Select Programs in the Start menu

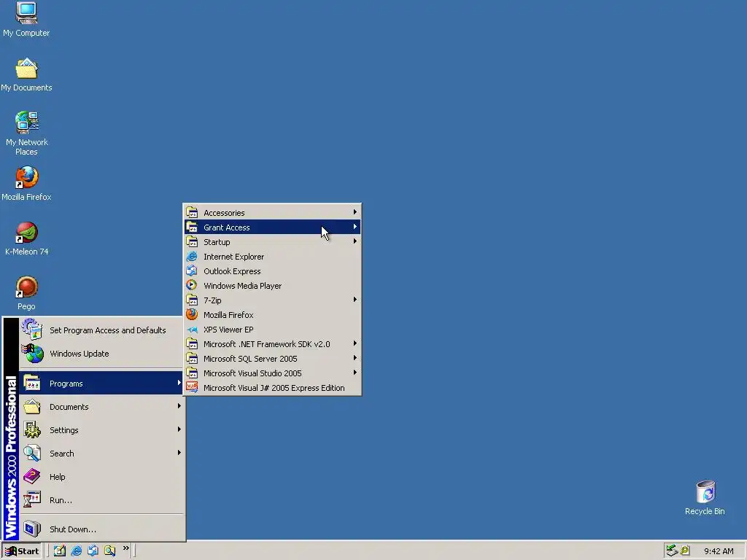pyautogui.click(x=101, y=384)
